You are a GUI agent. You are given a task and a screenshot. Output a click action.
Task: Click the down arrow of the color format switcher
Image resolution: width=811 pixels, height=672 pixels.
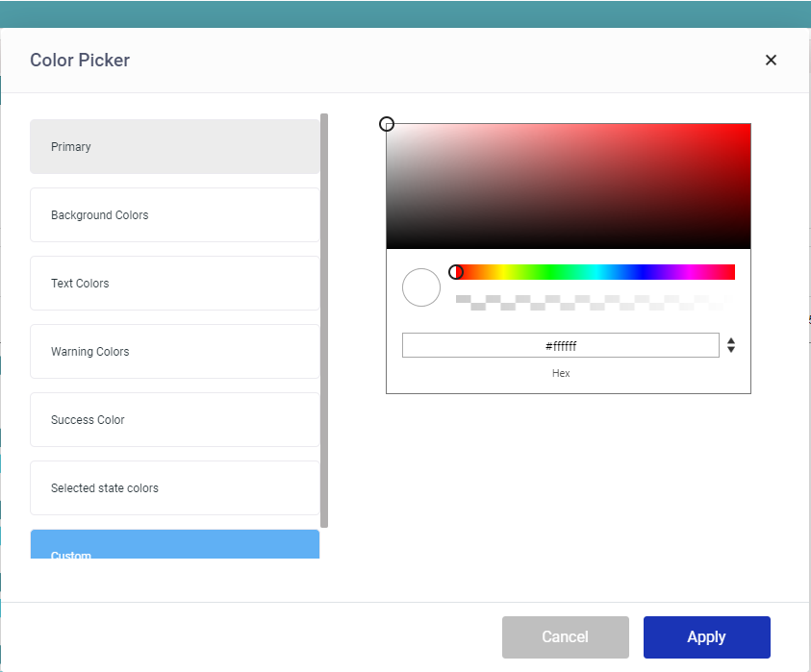[731, 350]
